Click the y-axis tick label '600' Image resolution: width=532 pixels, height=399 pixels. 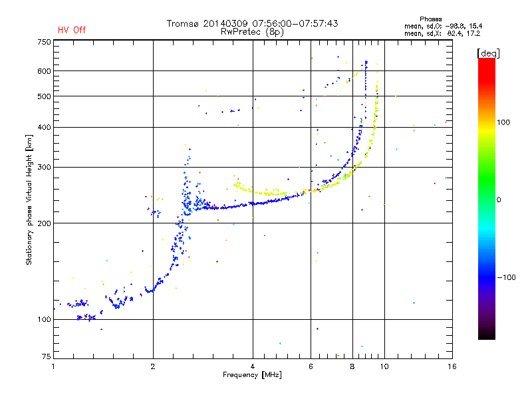(45, 71)
